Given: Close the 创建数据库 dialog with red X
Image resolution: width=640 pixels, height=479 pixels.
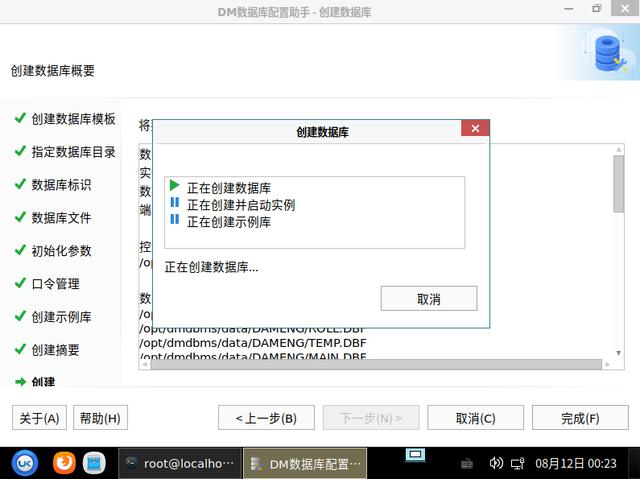Looking at the screenshot, I should [x=475, y=128].
